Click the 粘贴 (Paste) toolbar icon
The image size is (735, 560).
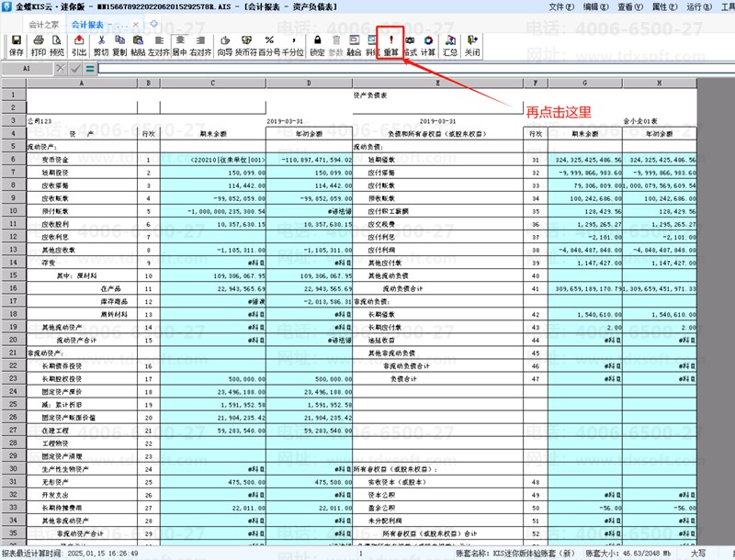138,45
